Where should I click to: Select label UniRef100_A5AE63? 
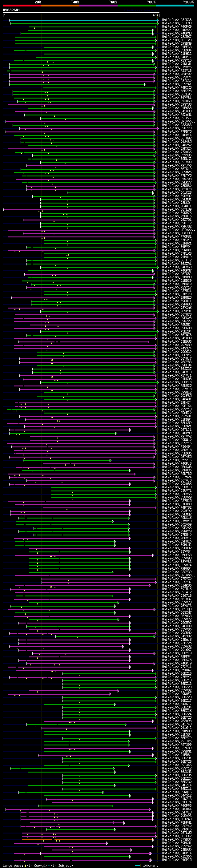[x=176, y=555]
